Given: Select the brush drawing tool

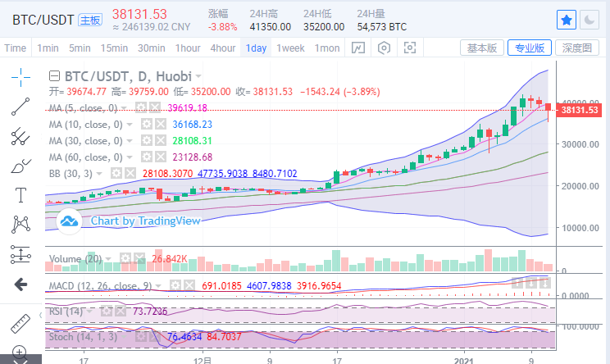Looking at the screenshot, I should tap(20, 166).
